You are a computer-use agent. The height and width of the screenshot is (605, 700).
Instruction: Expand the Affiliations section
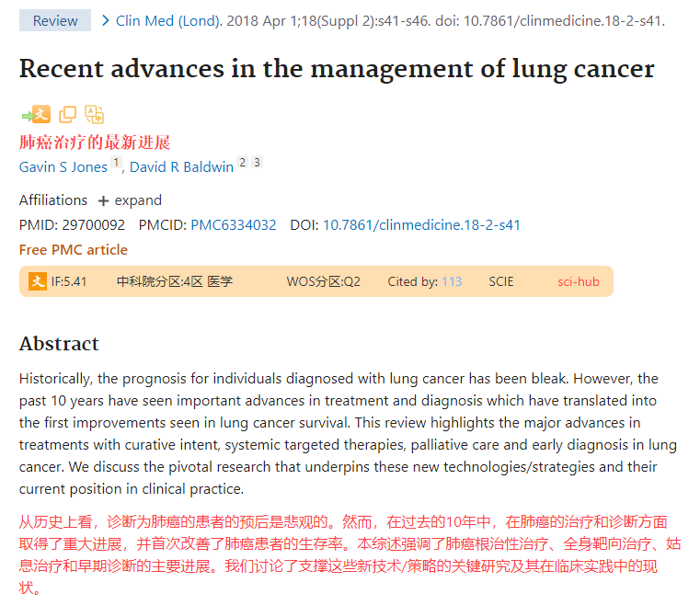(x=138, y=200)
